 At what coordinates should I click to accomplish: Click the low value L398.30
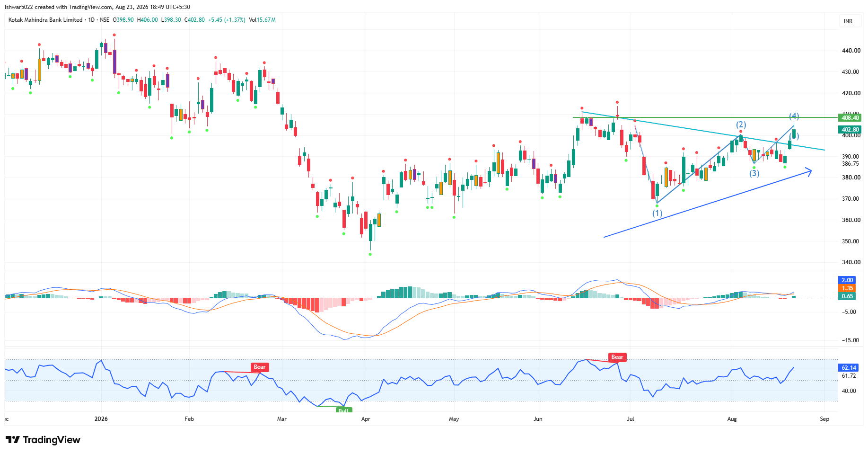[x=171, y=20]
